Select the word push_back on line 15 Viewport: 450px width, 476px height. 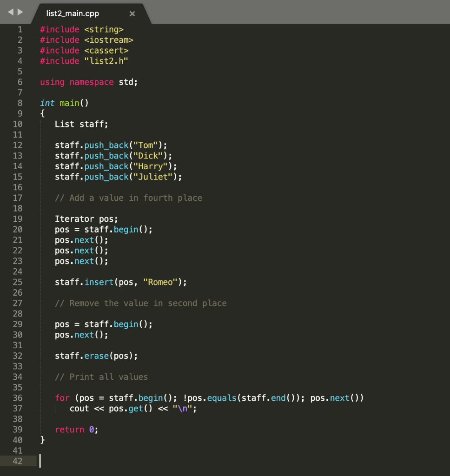[106, 177]
